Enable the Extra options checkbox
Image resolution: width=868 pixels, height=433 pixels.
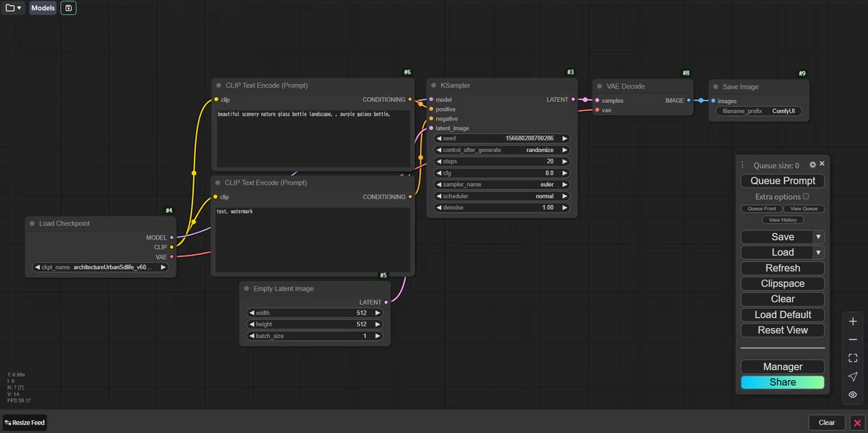806,196
